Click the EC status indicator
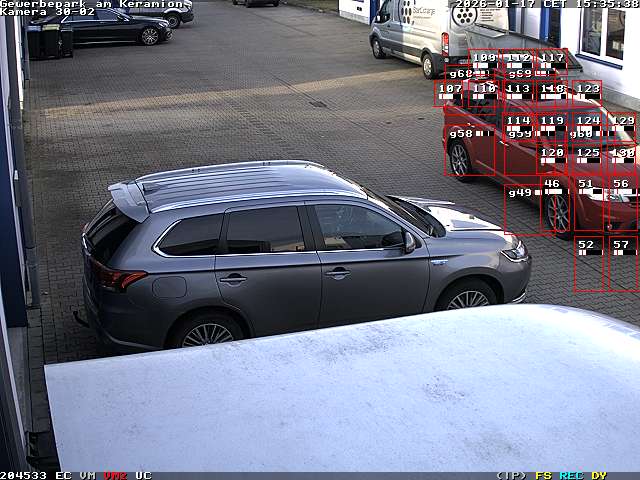This screenshot has height=480, width=640. tap(63, 475)
